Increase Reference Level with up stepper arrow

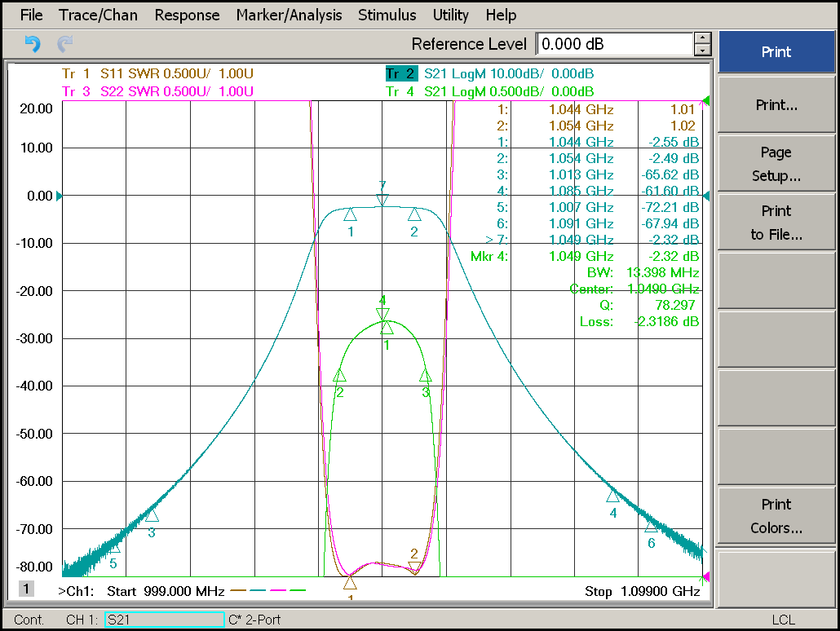click(x=702, y=38)
